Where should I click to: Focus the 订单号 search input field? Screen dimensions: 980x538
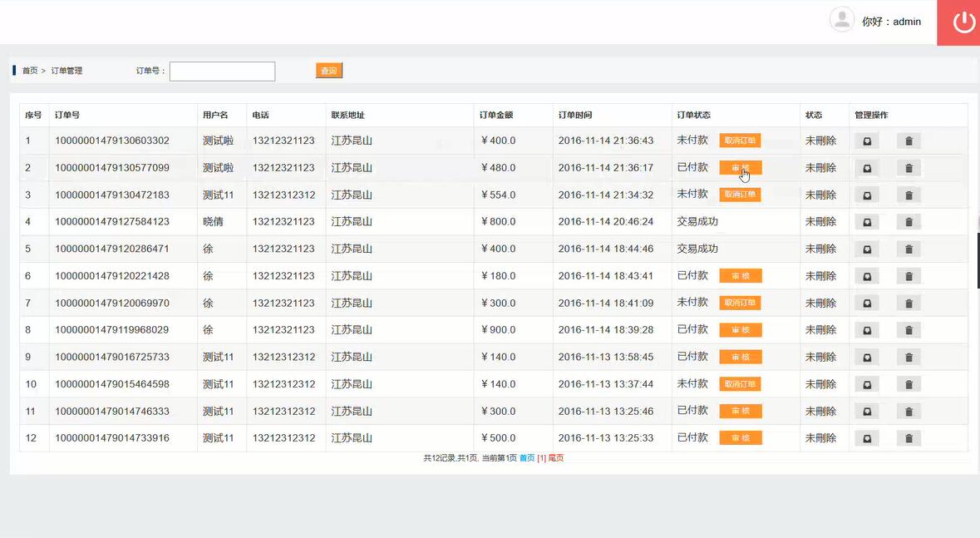point(222,72)
